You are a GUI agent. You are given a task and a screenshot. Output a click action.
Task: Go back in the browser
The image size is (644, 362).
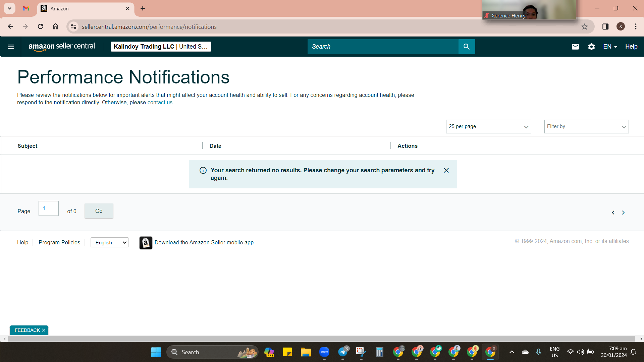10,26
